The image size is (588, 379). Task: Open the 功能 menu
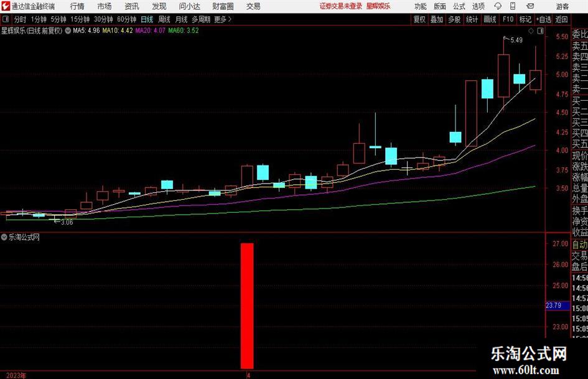click(421, 6)
